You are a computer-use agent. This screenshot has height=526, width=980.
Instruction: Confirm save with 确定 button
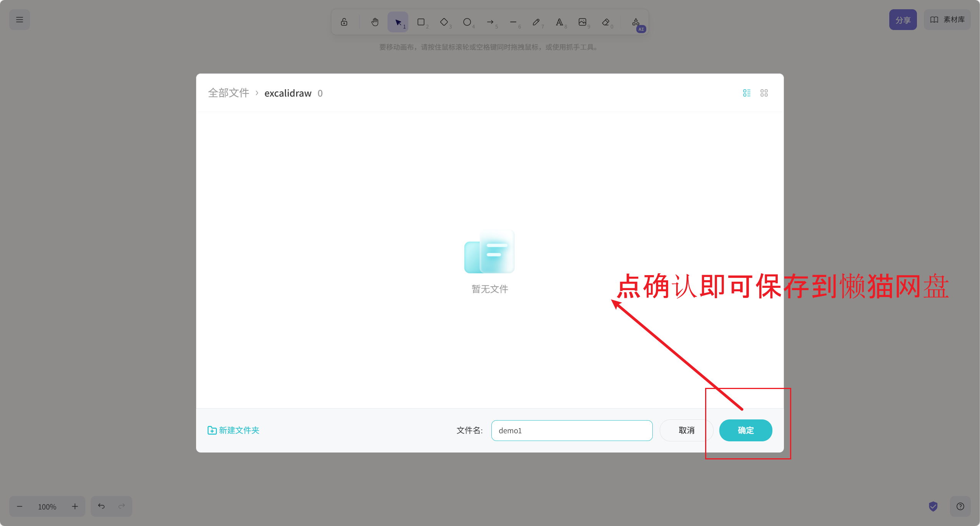(745, 430)
